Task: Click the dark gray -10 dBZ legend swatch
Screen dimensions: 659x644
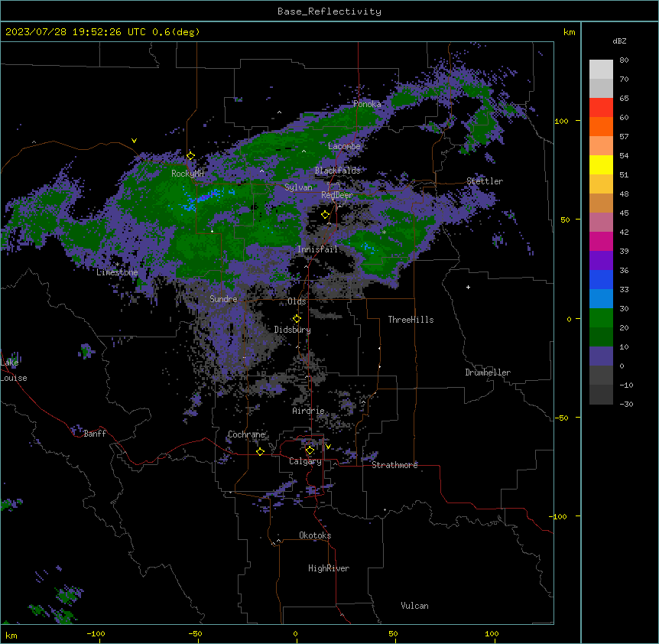Action: [601, 395]
